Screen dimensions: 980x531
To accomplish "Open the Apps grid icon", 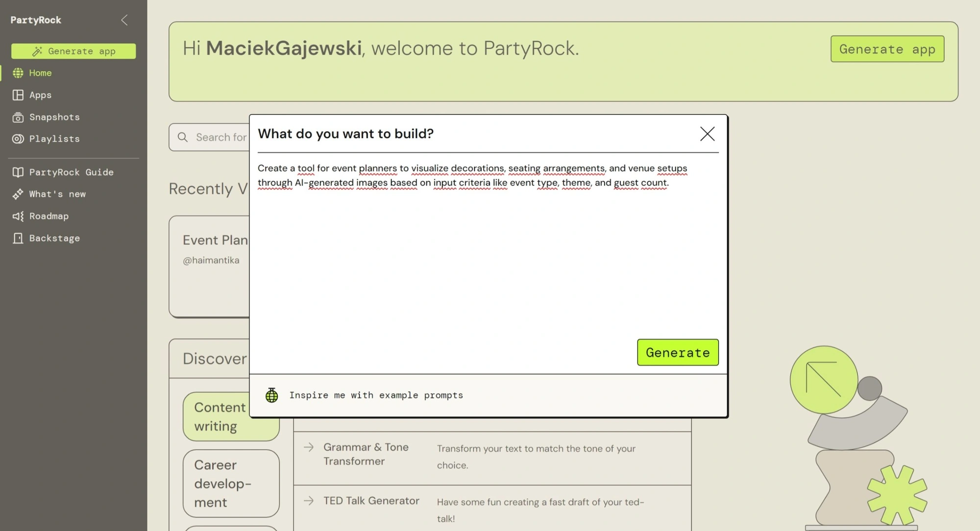I will click(18, 95).
